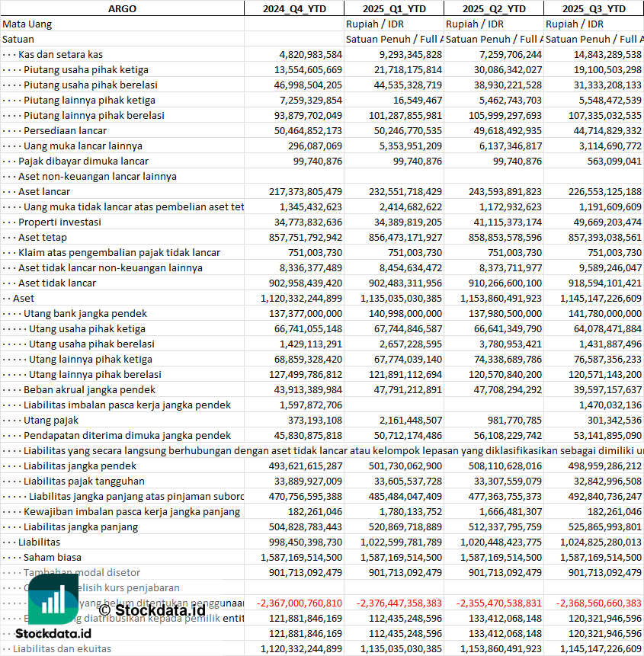Select the Aset lancar label
Viewport: 644px width, 656px height.
(x=44, y=191)
